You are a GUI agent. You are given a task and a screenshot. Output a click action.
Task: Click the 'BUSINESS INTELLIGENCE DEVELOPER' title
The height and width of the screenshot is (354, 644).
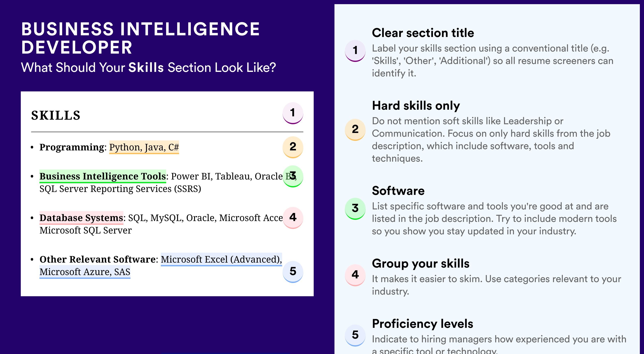(140, 38)
